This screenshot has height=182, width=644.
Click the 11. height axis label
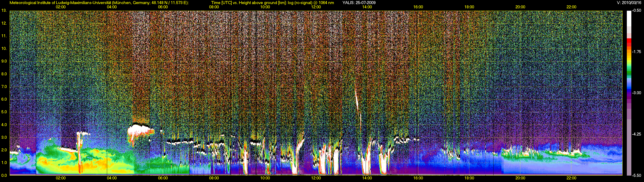4,36
